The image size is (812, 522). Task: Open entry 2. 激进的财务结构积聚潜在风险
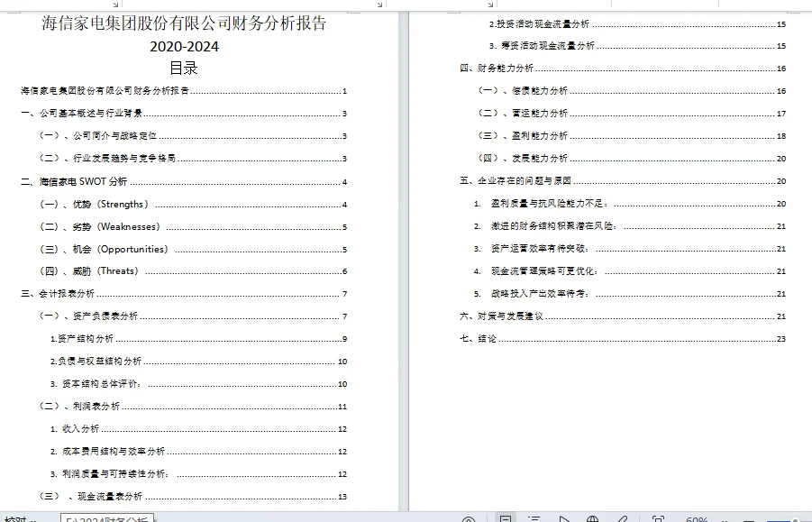coord(630,226)
